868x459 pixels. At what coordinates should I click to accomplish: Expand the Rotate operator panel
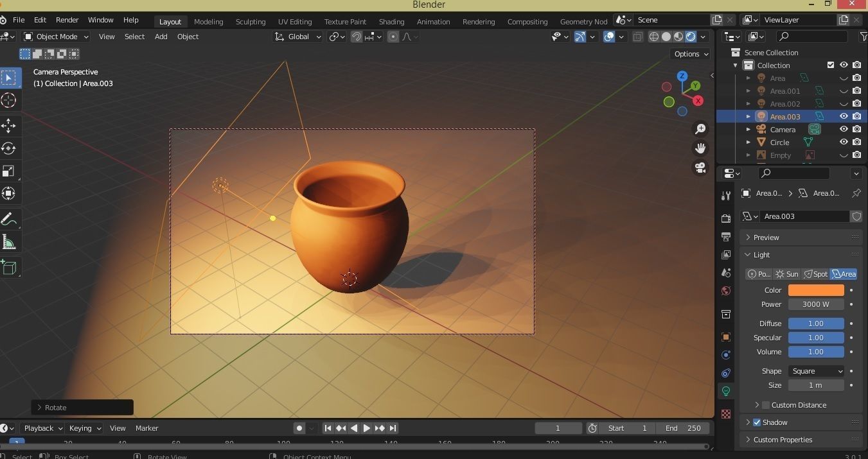coord(82,408)
